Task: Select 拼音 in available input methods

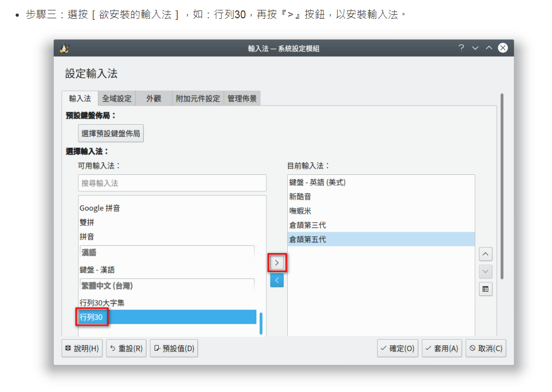Action: (168, 236)
